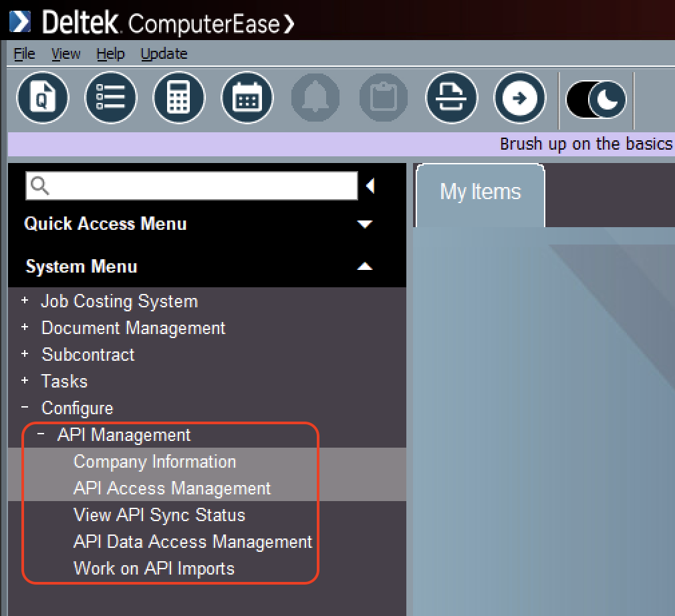Expand the Quick Access Menu down arrow

pos(365,224)
